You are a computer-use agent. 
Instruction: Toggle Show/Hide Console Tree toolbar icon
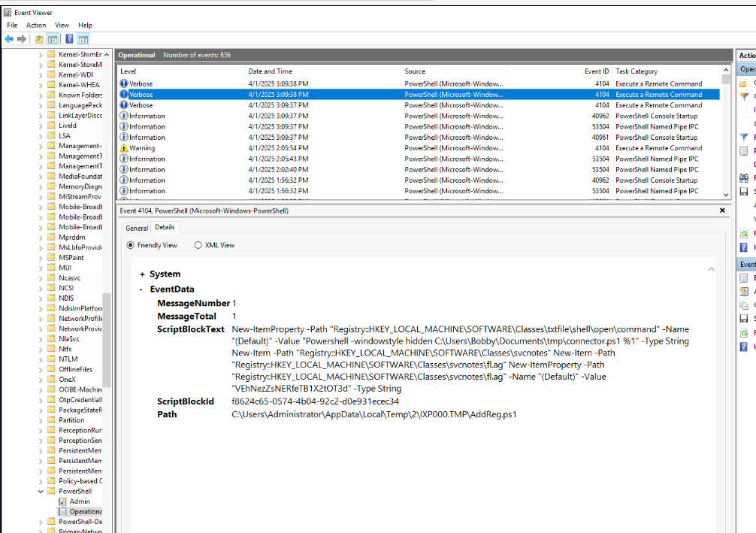tap(53, 39)
